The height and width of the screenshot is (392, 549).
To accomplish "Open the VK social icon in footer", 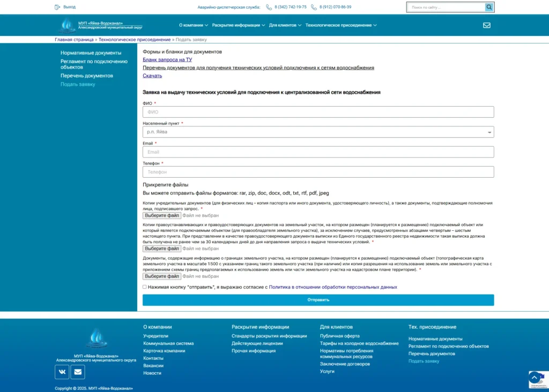I will (62, 372).
